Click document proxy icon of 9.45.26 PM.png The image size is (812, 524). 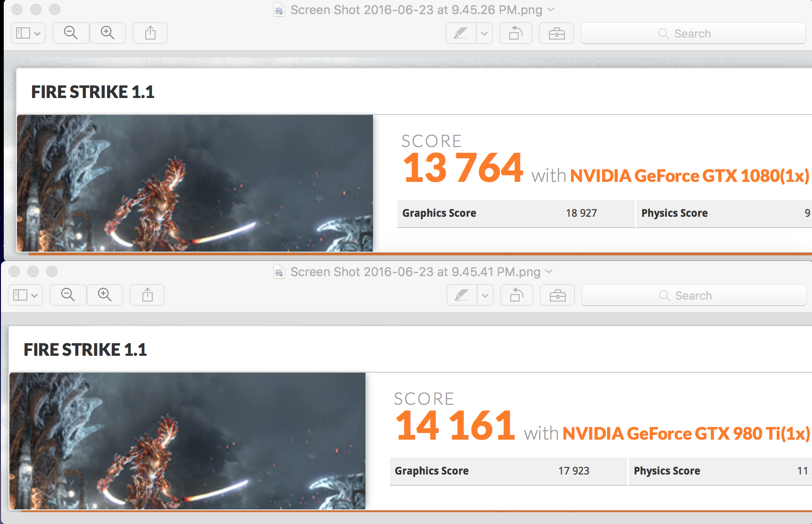pyautogui.click(x=279, y=10)
